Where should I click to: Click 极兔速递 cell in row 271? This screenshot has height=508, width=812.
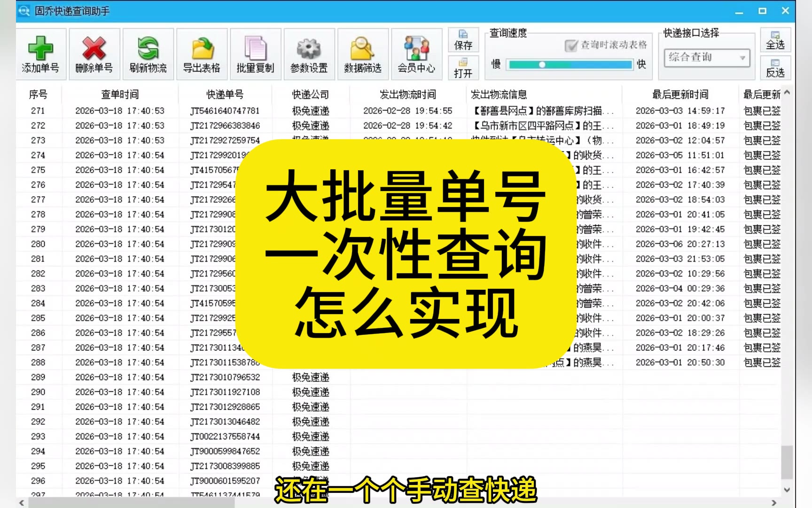[x=311, y=111]
